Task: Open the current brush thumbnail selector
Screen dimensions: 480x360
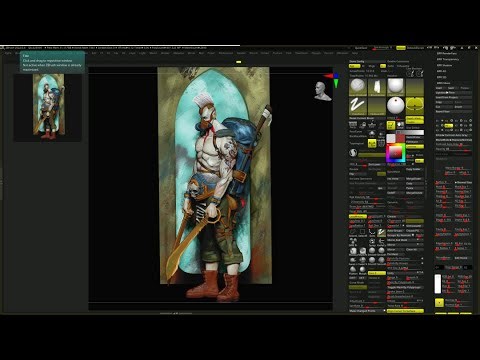Action: [x=358, y=87]
